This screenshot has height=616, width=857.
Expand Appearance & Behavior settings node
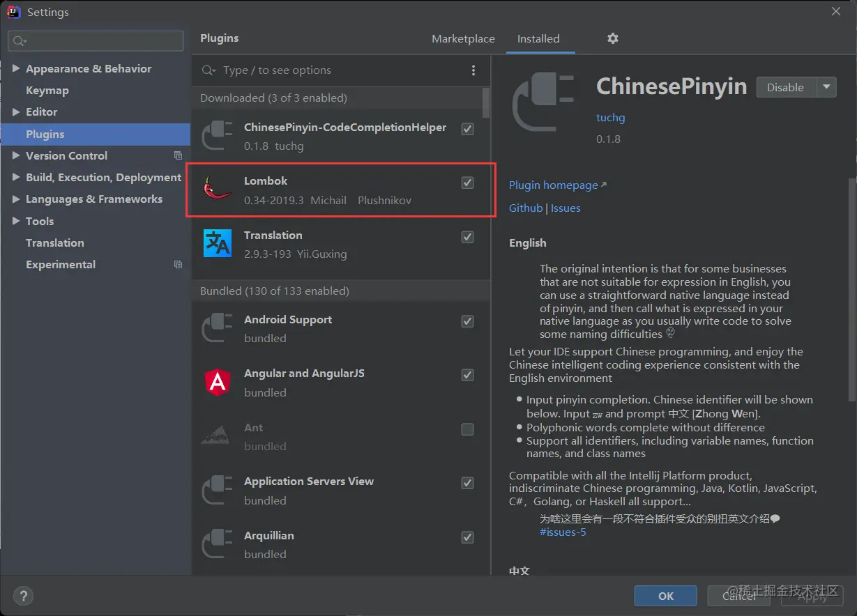(16, 68)
